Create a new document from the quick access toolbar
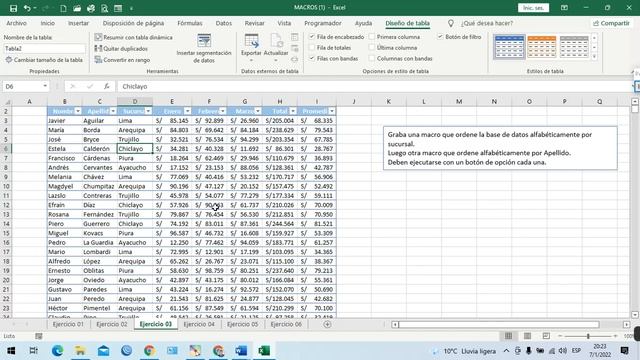The width and height of the screenshot is (640, 360). coord(63,8)
